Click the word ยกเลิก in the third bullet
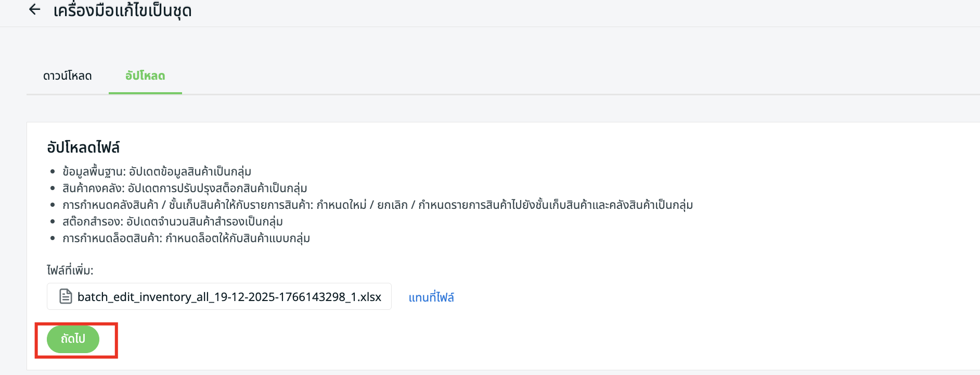980x375 pixels. point(392,205)
